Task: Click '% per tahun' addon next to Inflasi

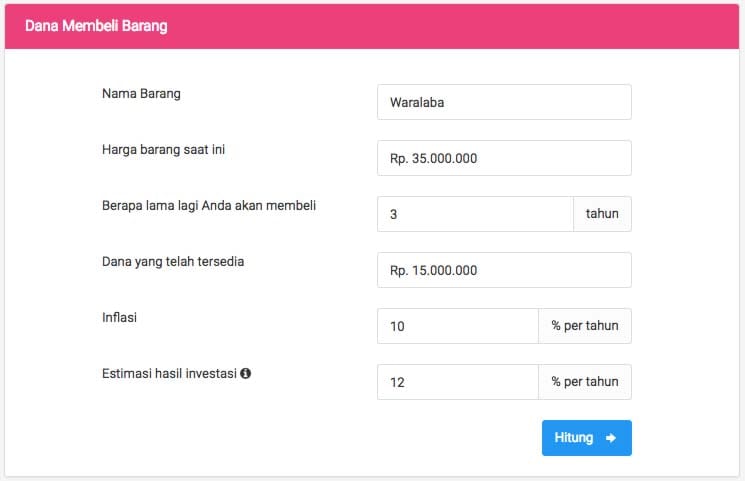Action: [x=585, y=326]
